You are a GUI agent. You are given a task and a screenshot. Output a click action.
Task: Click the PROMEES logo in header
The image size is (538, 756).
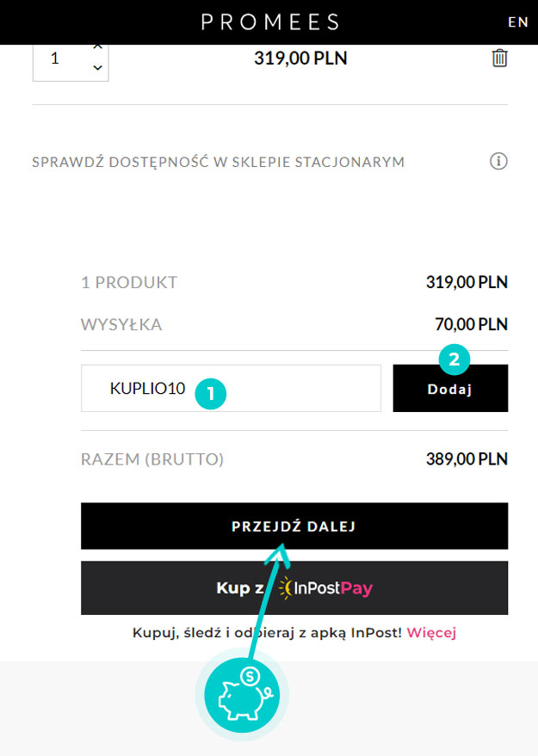pos(270,22)
